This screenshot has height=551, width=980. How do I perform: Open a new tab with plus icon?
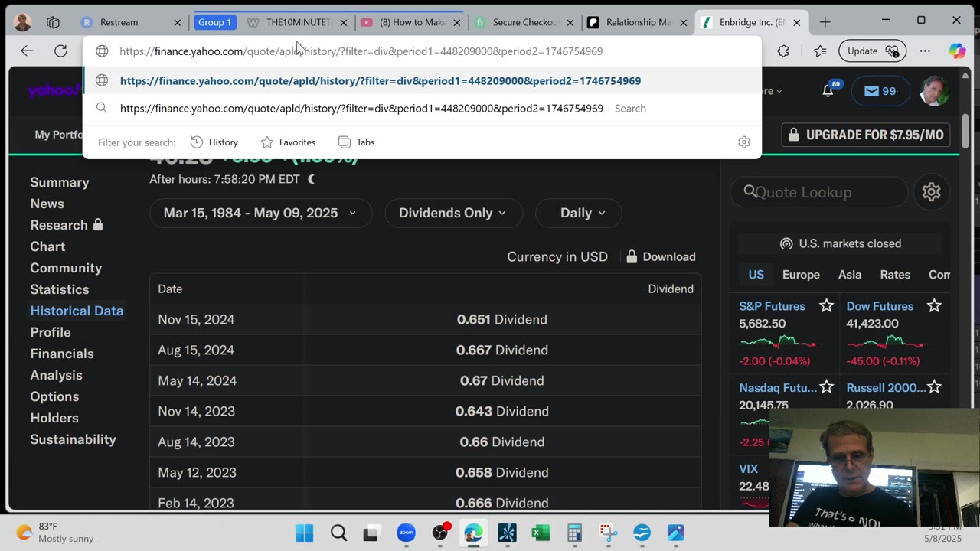point(825,22)
